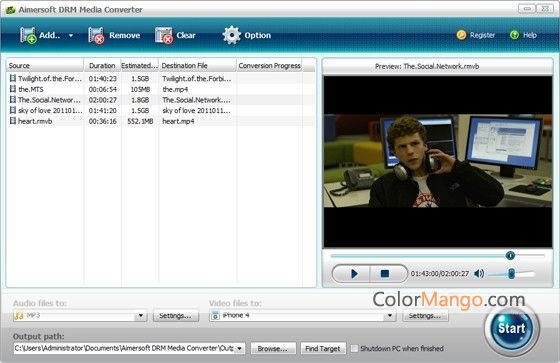
Task: Click the Conversion Progress column header
Action: coord(269,66)
